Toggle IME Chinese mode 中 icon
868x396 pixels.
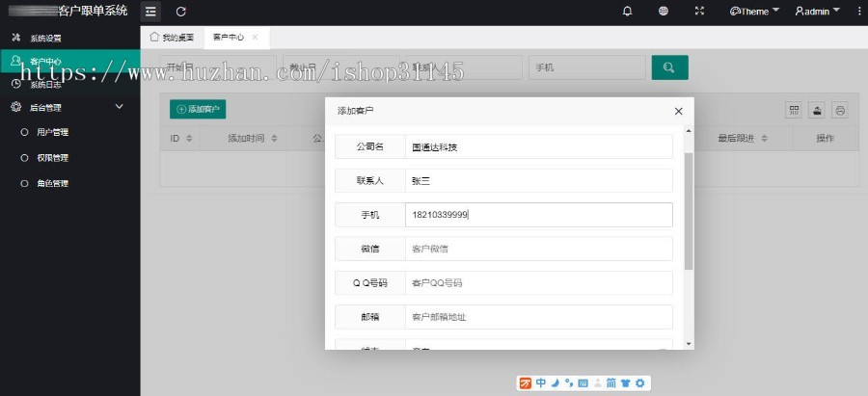click(x=541, y=383)
